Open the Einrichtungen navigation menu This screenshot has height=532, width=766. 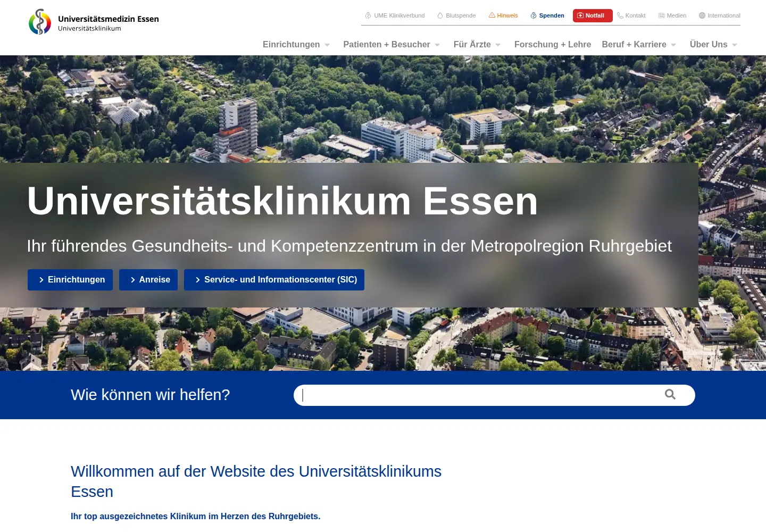coord(292,45)
